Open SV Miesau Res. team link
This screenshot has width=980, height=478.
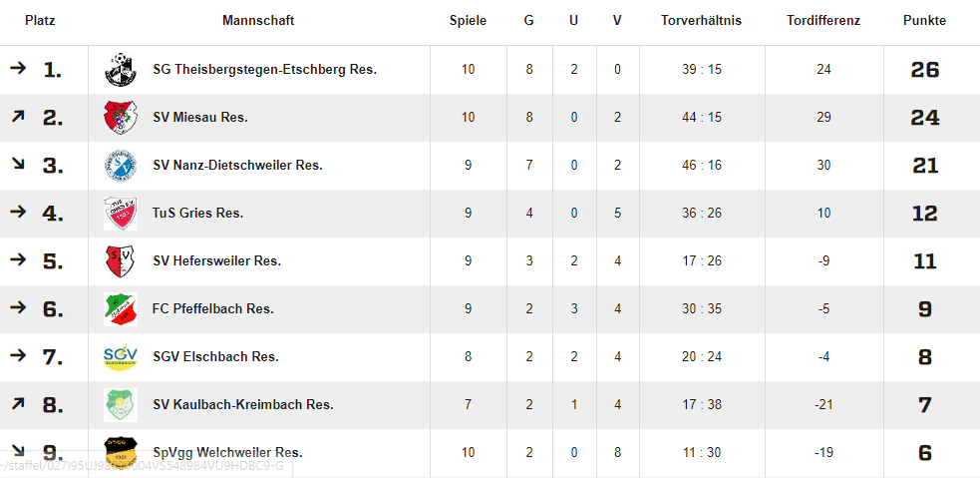point(200,118)
